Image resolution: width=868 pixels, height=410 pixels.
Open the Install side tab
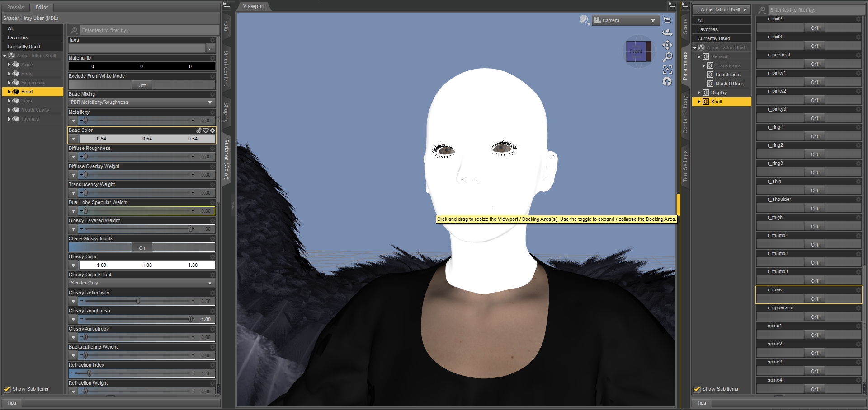point(226,26)
